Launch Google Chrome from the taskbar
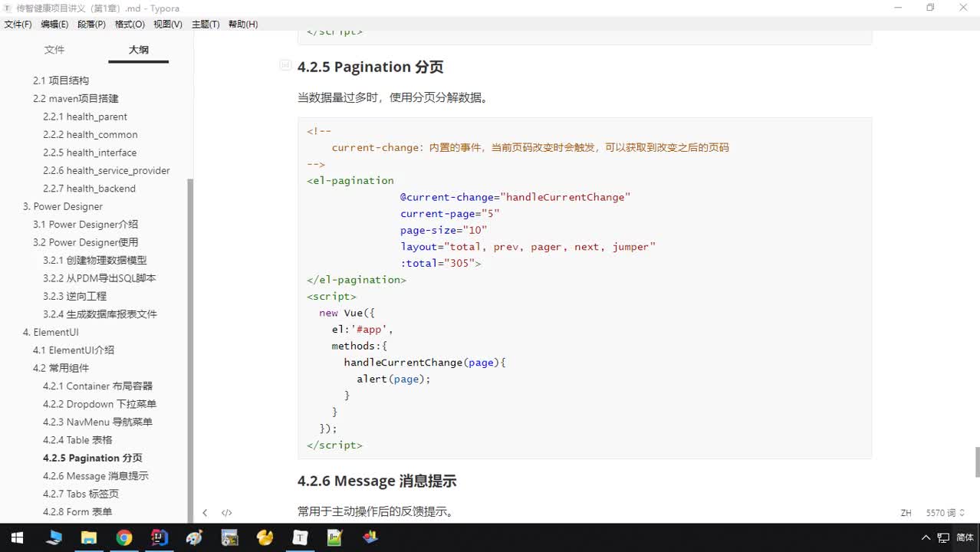This screenshot has height=552, width=980. point(124,537)
